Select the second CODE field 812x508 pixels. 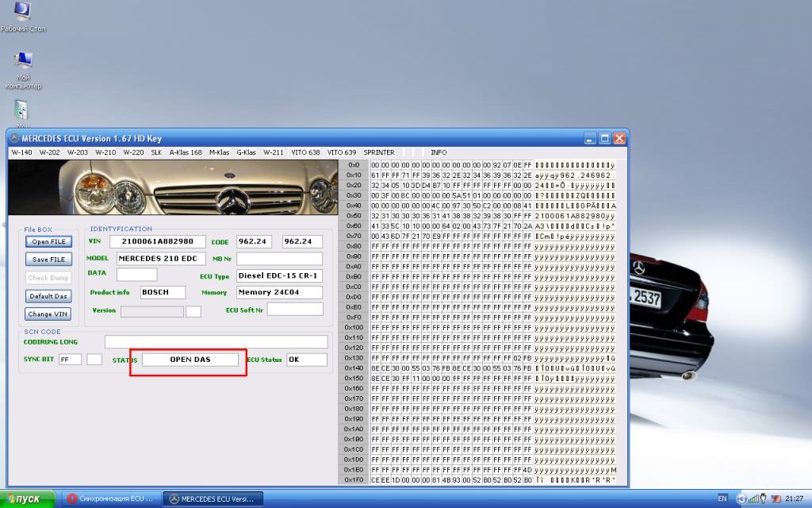pos(302,241)
